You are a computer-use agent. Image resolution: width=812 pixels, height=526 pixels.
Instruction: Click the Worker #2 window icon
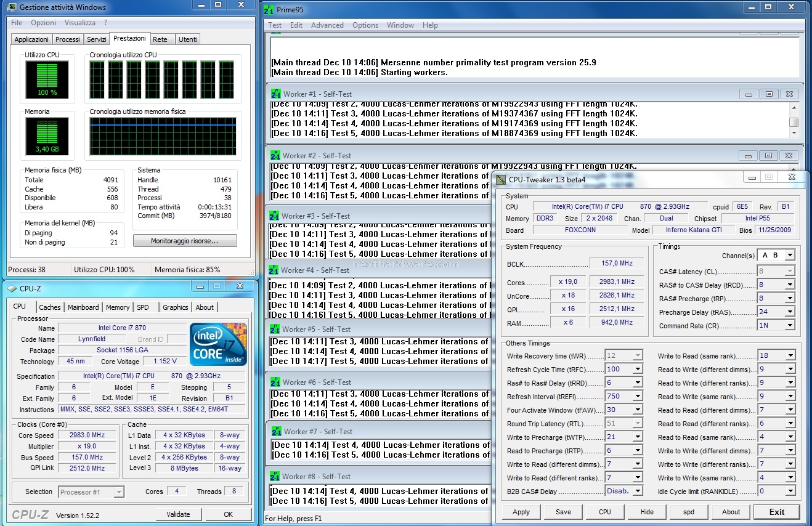(x=275, y=155)
